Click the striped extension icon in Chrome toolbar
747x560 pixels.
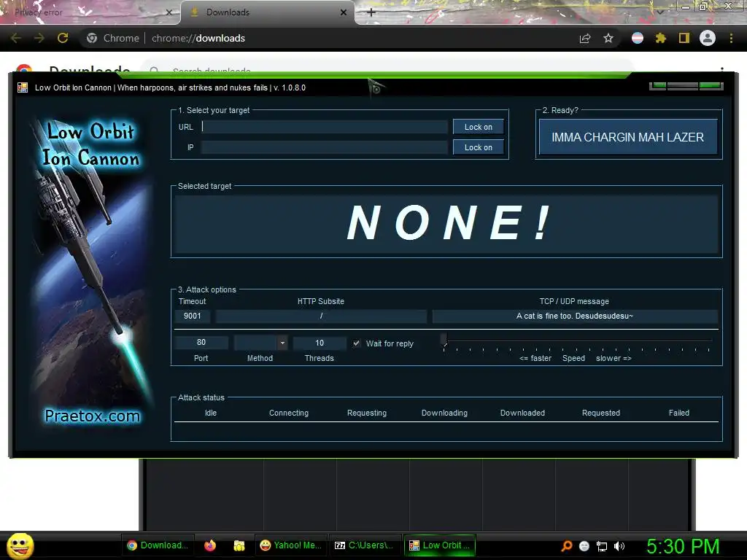pos(638,38)
